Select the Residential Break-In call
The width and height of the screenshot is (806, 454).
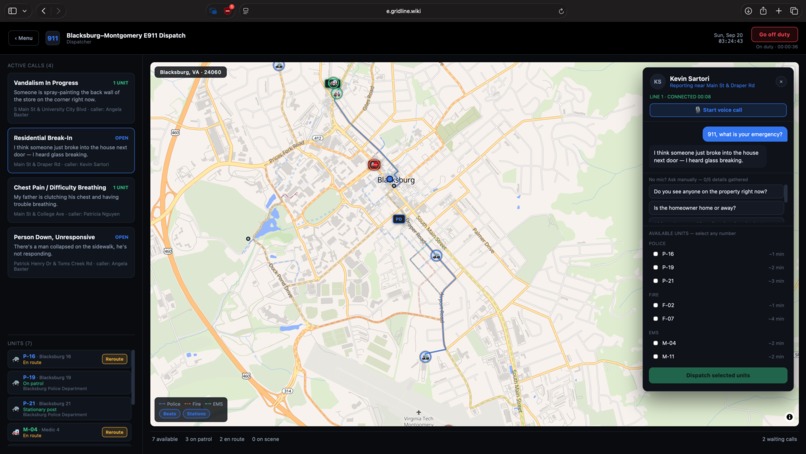coord(71,151)
